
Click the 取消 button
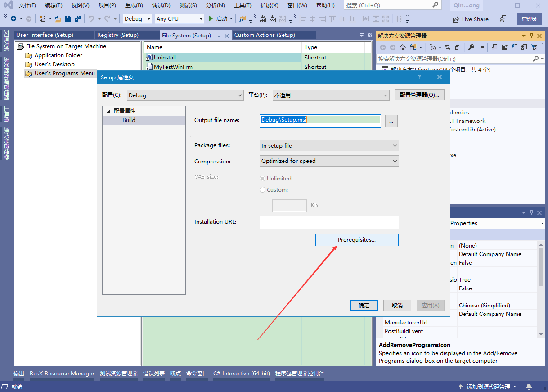click(x=397, y=305)
